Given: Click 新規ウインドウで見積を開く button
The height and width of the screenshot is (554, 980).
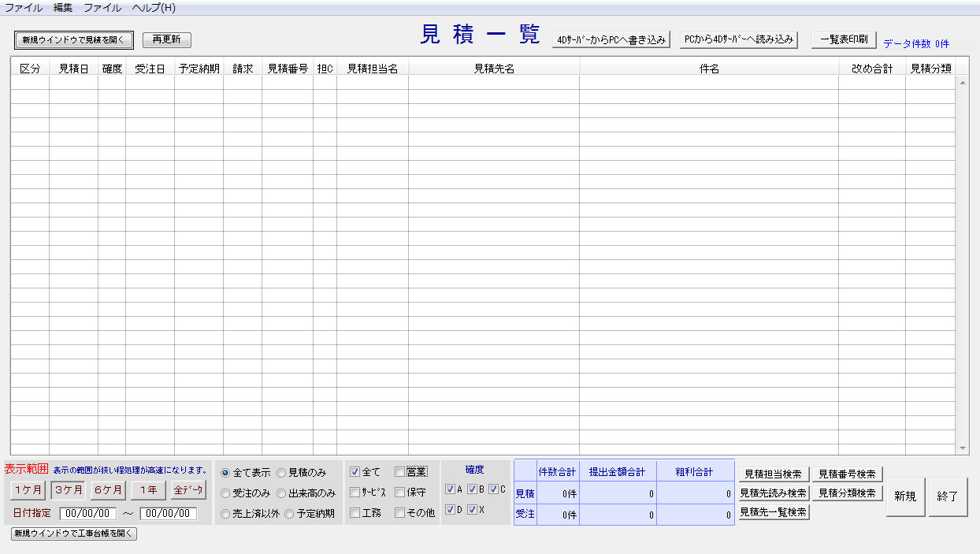Looking at the screenshot, I should (74, 39).
